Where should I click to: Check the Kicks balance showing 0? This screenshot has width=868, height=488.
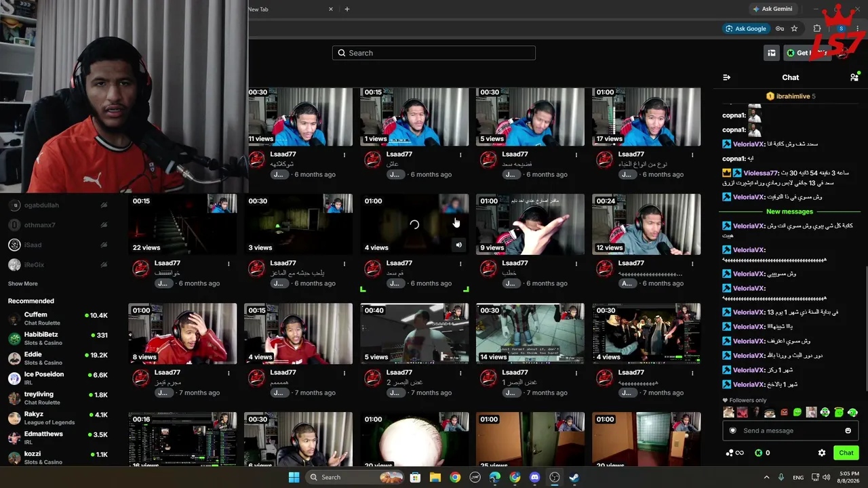pyautogui.click(x=762, y=453)
